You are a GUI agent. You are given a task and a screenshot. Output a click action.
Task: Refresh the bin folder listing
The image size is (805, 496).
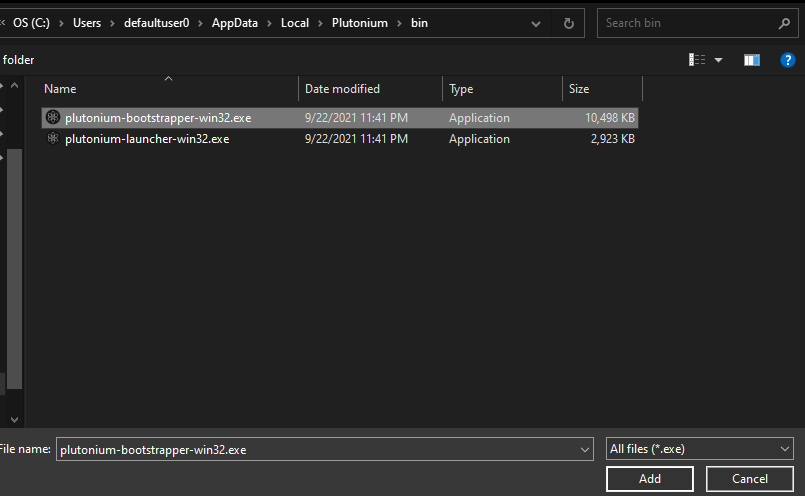tap(569, 23)
